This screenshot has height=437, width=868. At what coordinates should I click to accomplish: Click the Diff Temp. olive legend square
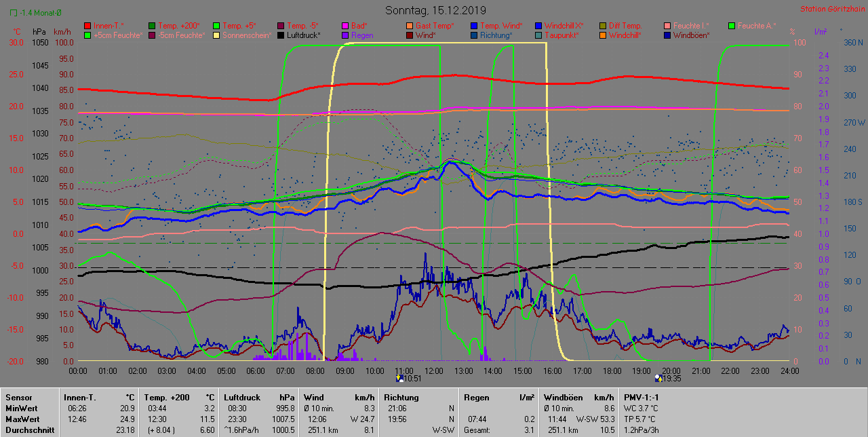603,26
